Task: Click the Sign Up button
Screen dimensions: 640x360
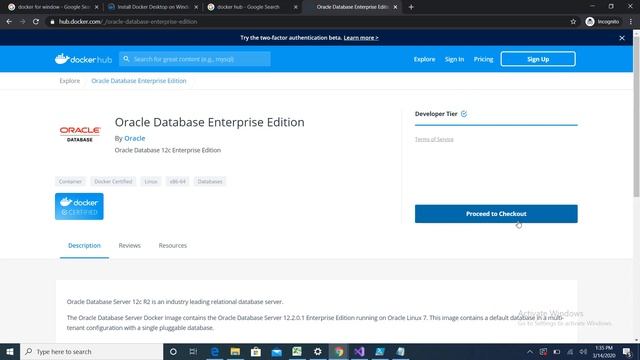Action: pos(538,59)
